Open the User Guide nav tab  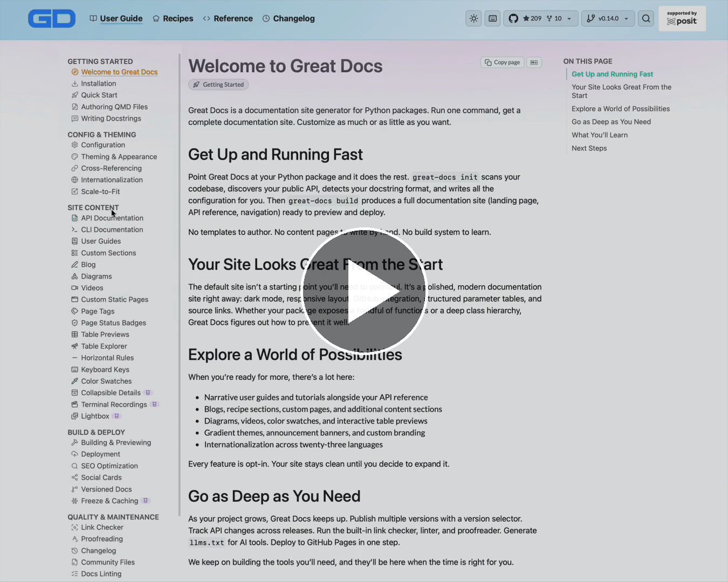pos(116,18)
